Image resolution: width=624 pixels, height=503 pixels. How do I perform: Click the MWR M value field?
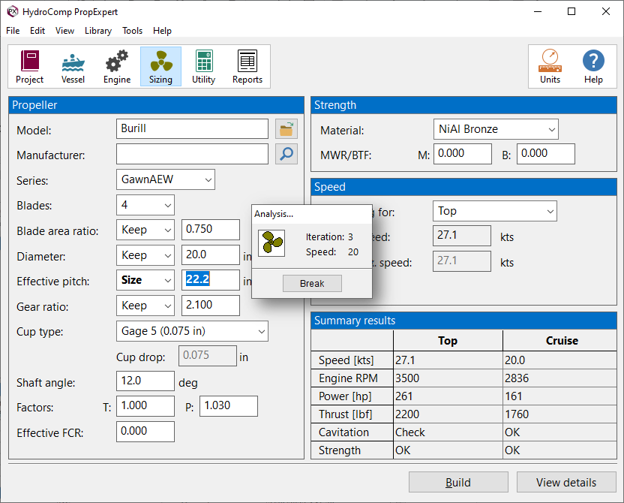point(462,154)
